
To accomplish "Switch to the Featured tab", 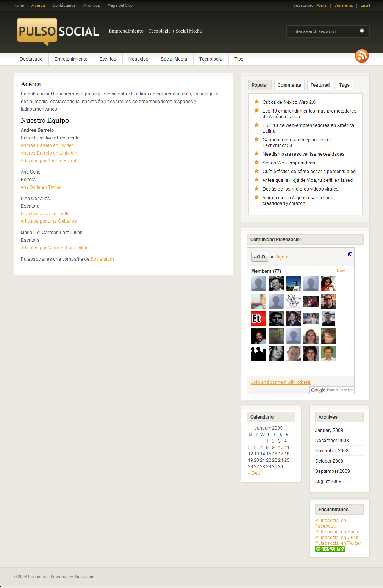I will point(320,85).
